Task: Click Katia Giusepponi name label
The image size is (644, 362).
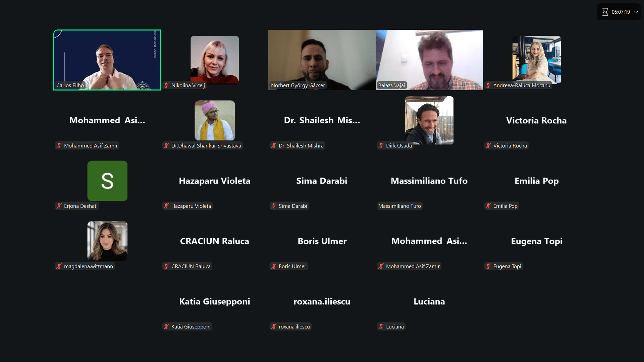Action: click(191, 327)
